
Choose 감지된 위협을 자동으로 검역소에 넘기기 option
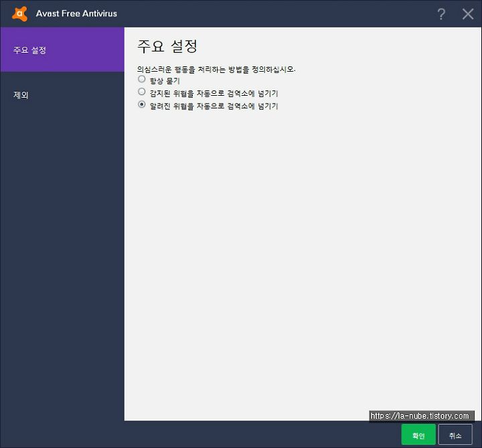click(142, 92)
